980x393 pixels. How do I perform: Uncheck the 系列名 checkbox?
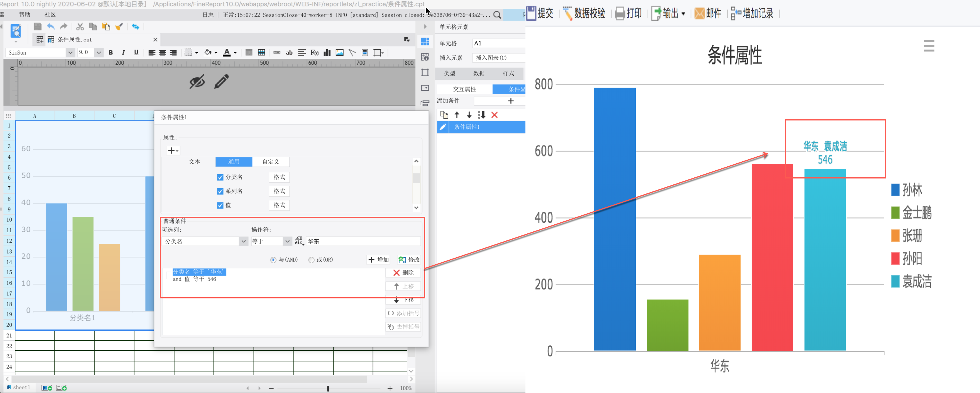[220, 191]
